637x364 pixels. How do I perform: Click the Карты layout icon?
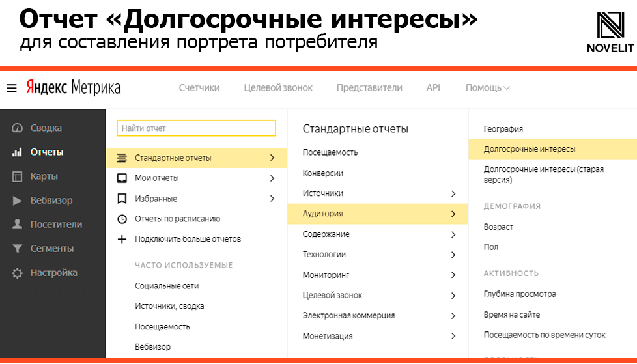17,176
